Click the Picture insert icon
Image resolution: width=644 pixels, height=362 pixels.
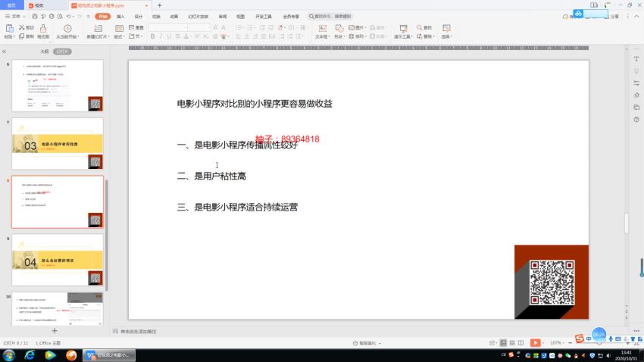tap(351, 27)
